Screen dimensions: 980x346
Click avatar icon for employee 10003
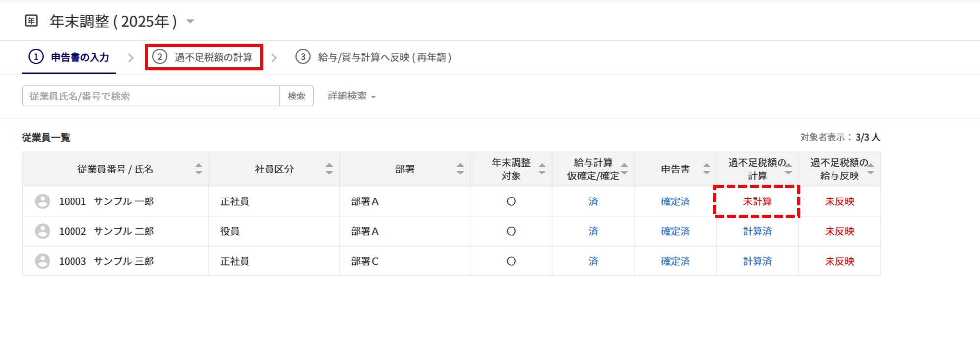[x=43, y=261]
